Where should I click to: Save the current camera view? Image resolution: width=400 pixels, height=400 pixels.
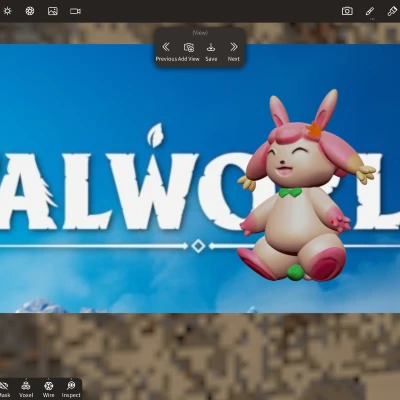[211, 52]
